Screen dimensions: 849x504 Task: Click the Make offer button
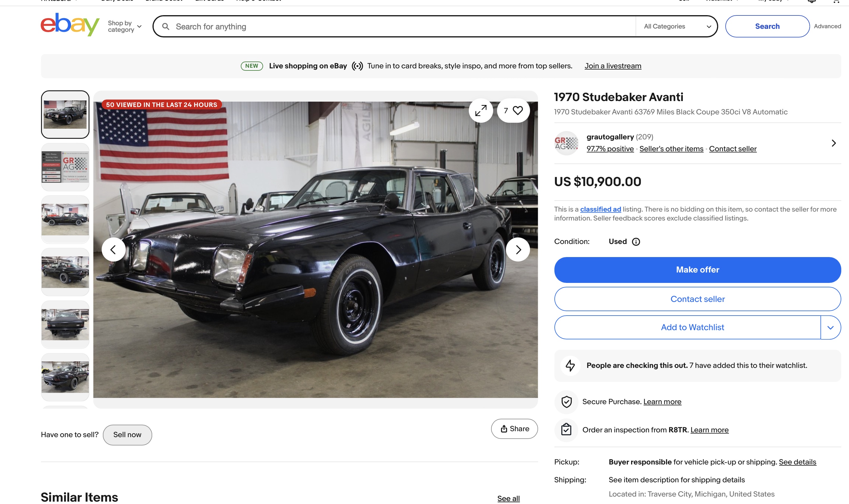pos(697,270)
